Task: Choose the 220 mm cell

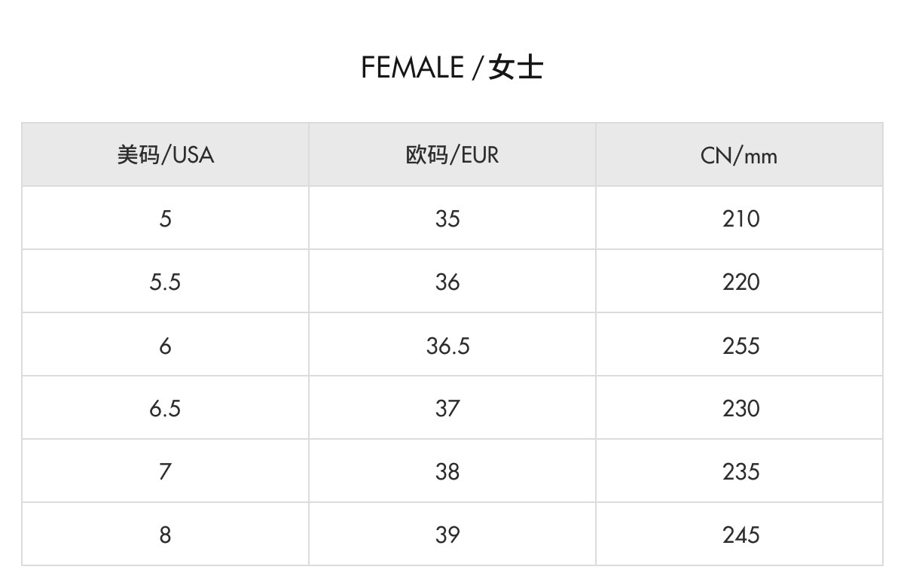Action: click(741, 282)
